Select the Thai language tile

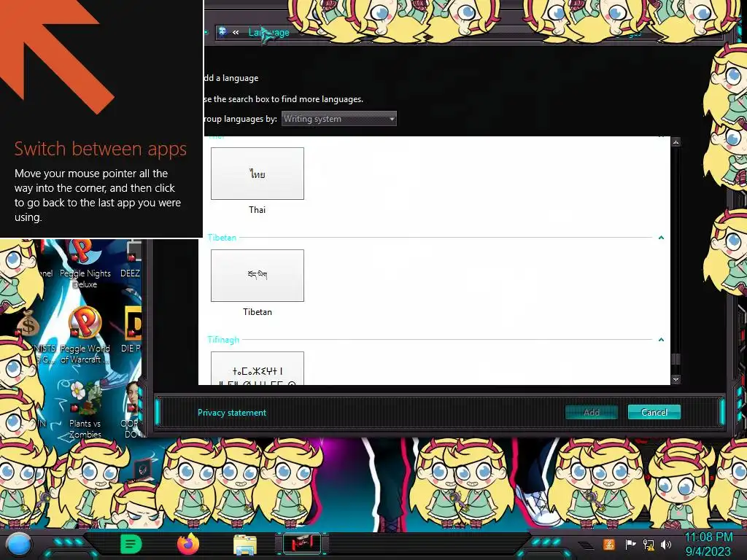(x=258, y=174)
